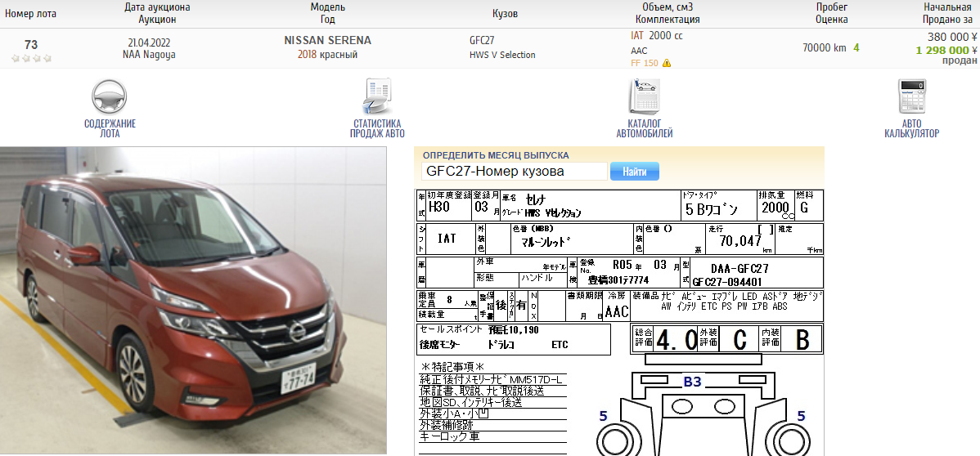Click the Объем, см3 Комплектация header
The width and height of the screenshot is (980, 456).
point(668,13)
